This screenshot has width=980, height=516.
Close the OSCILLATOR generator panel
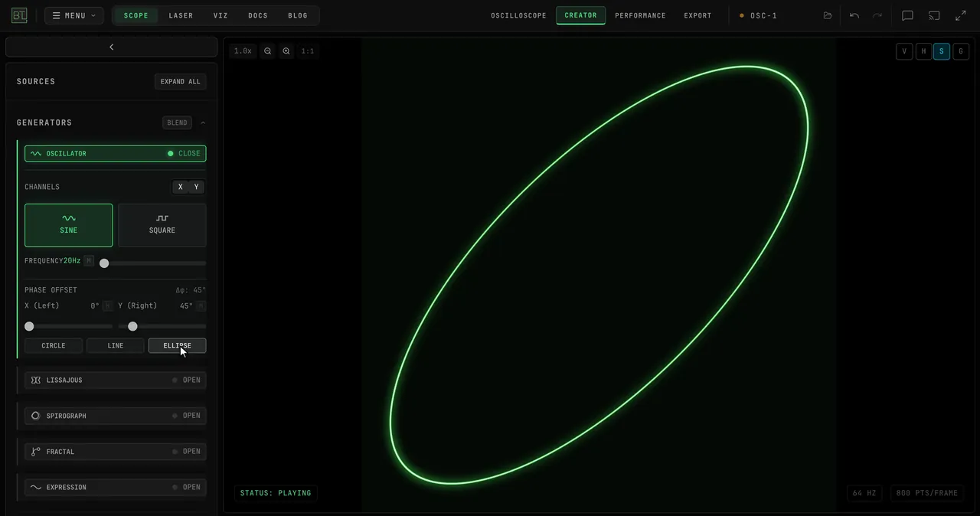(184, 153)
